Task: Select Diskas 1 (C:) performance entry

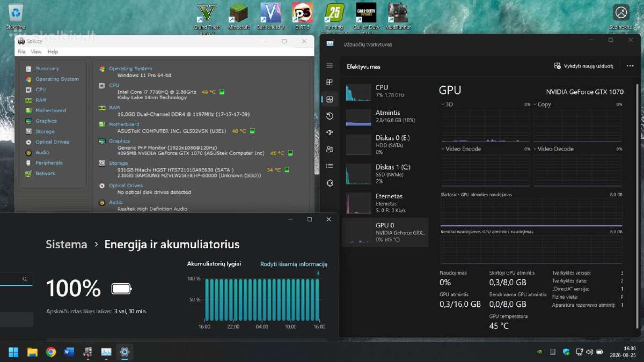Action: [x=385, y=174]
